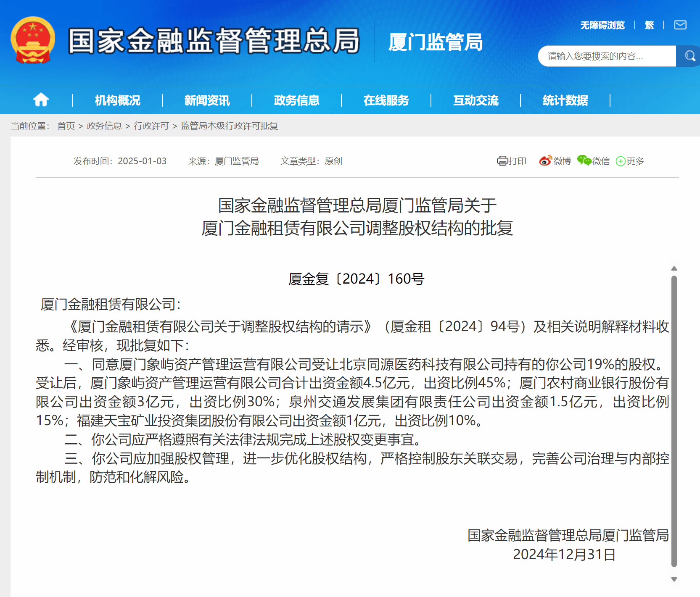The height and width of the screenshot is (597, 700).
Task: Switch to traditional Chinese with 繁
Action: pyautogui.click(x=649, y=25)
